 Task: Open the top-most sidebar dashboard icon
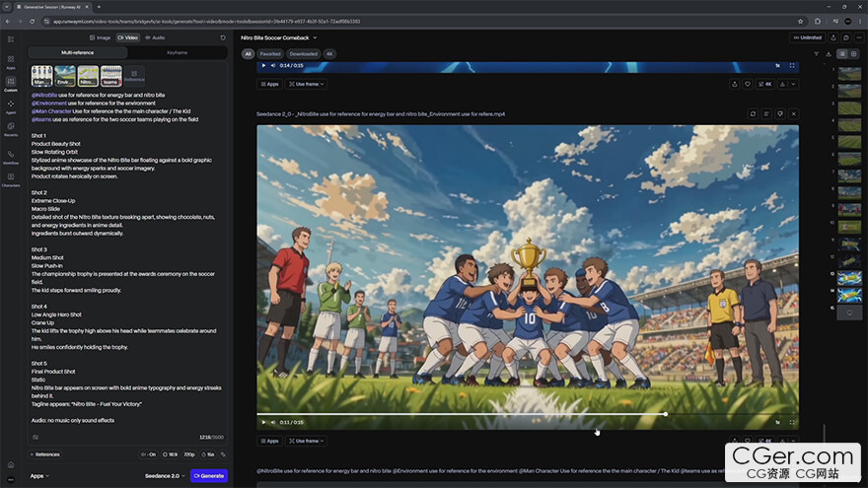click(11, 39)
